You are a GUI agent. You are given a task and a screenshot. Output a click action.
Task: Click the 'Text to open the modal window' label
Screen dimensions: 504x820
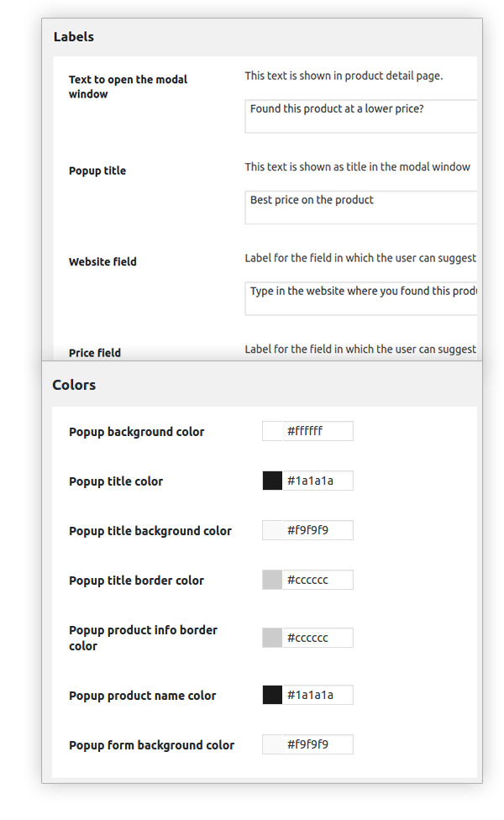point(128,87)
